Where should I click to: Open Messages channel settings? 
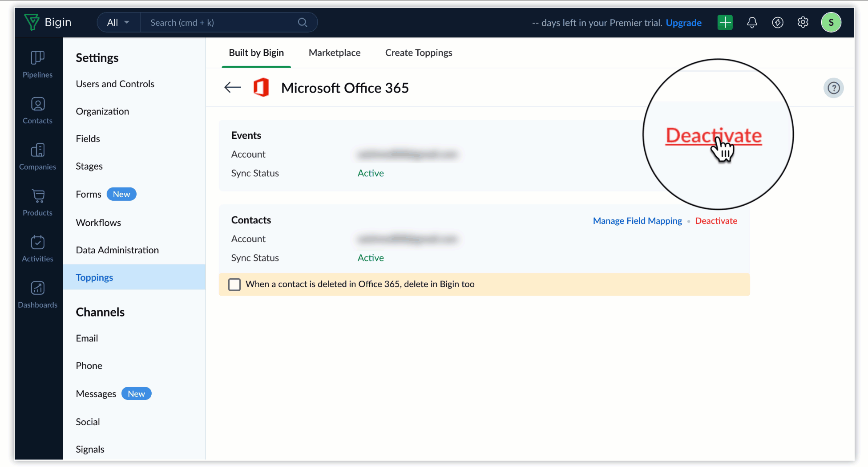pos(96,394)
